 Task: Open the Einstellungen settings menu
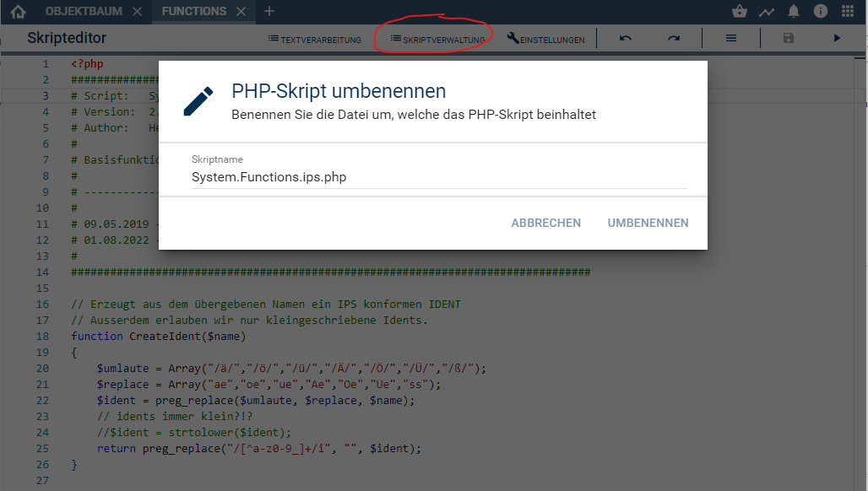[546, 40]
